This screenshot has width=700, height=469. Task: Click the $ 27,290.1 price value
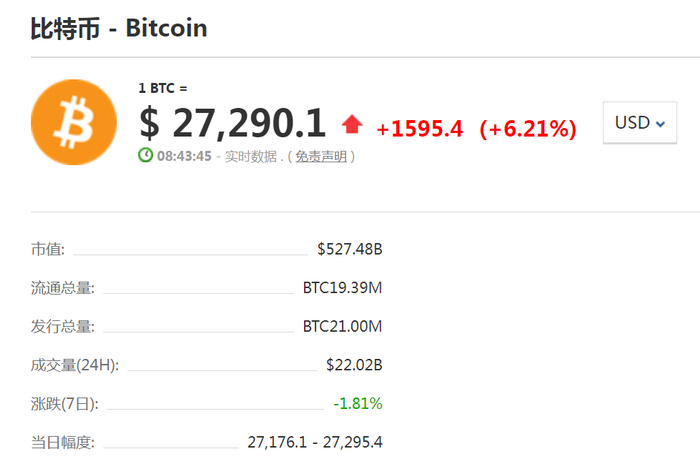pos(233,123)
